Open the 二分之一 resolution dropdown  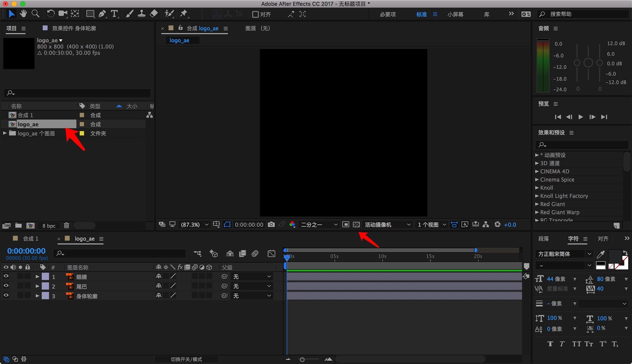tap(319, 225)
